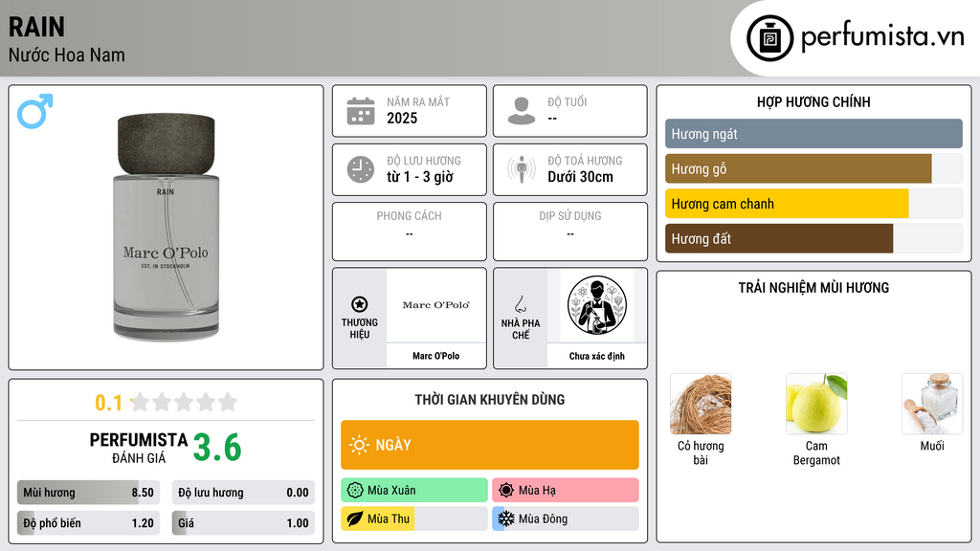Click the Giá 1.00 score bar
Image resolution: width=980 pixels, height=551 pixels.
coord(243,523)
